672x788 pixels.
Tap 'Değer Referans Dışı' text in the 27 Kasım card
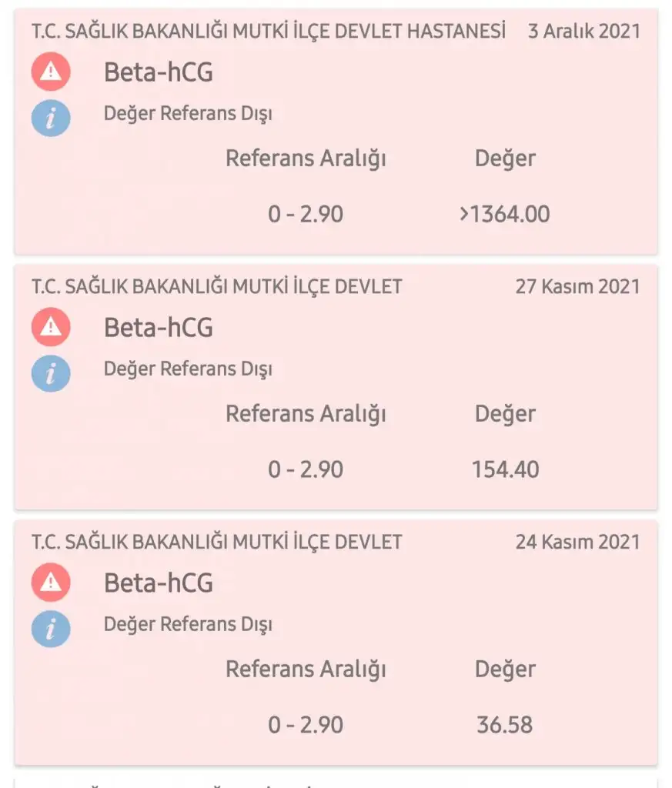click(x=188, y=369)
